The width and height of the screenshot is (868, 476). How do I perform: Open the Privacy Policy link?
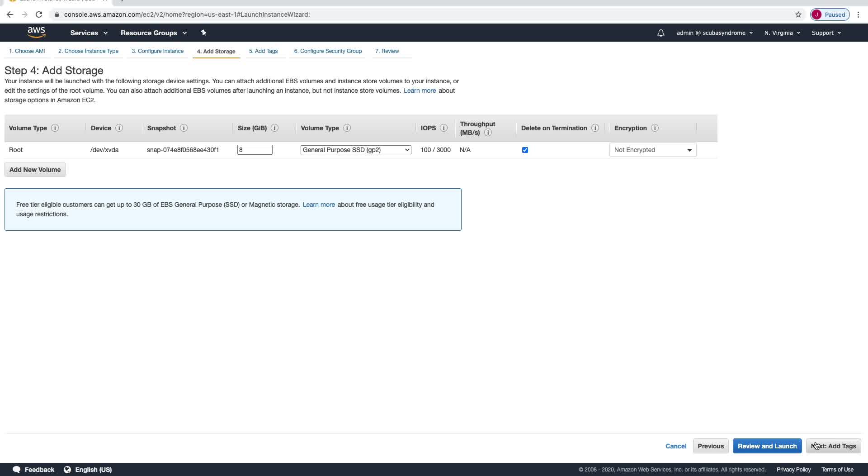coord(793,470)
